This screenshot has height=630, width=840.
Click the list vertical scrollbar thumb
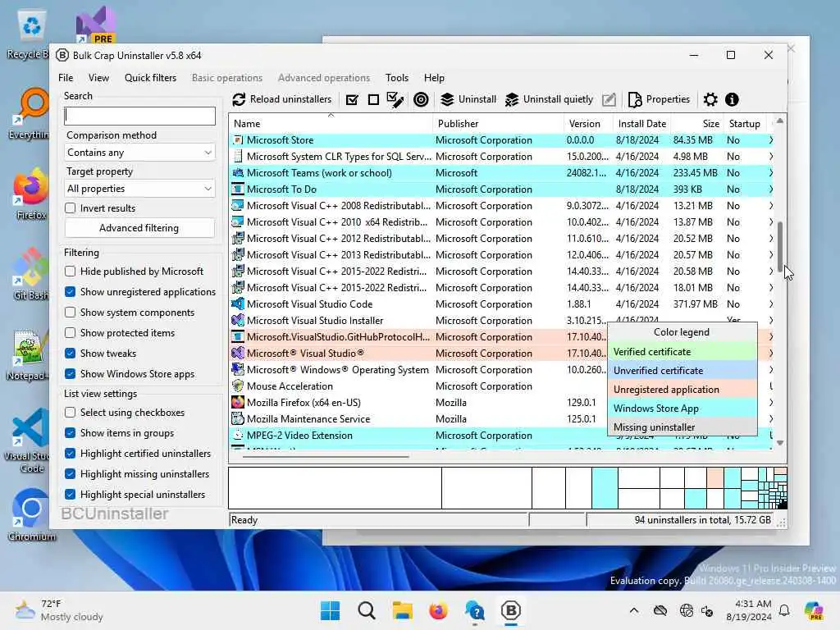click(780, 246)
